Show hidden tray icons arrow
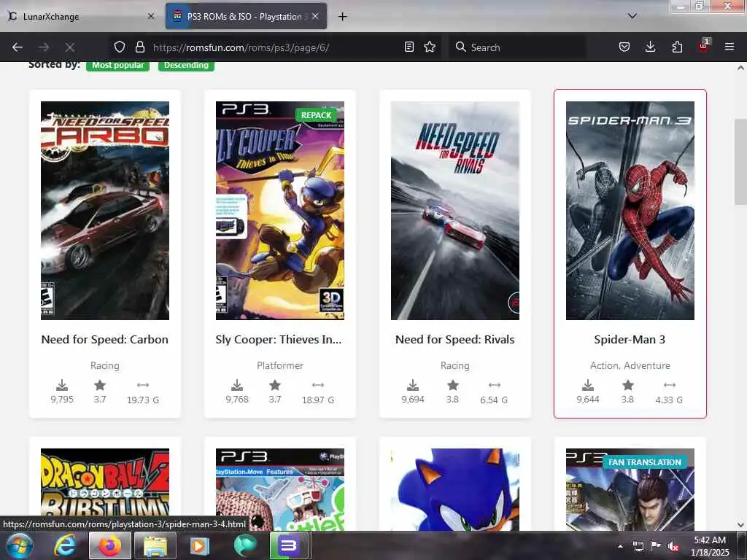 (x=620, y=547)
